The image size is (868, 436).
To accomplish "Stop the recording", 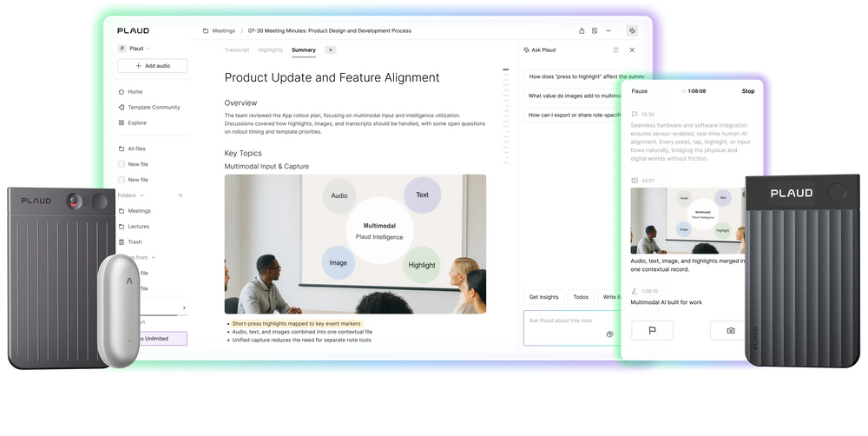I will tap(747, 91).
